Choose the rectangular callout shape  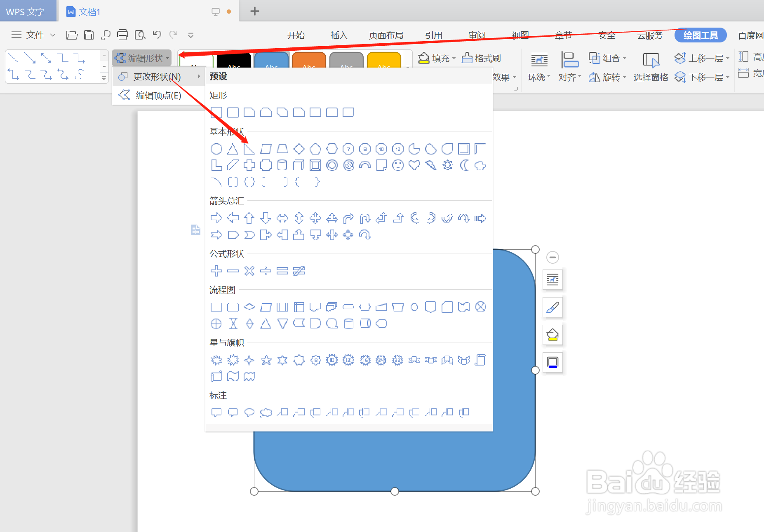[x=216, y=412]
